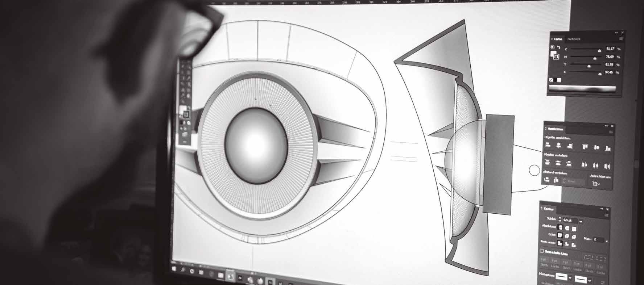This screenshot has width=644, height=285.
Task: Open the Ausrichten panel options menu
Action: [611, 132]
